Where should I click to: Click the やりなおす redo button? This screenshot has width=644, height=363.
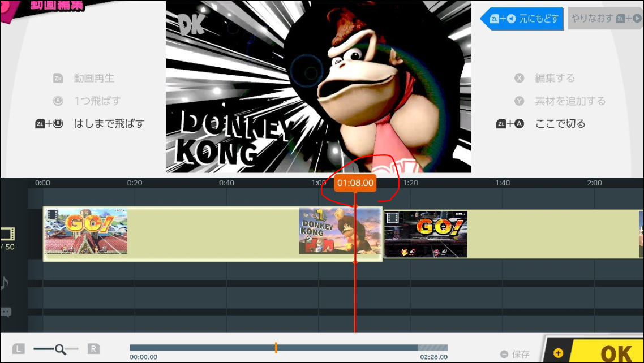[x=606, y=19]
